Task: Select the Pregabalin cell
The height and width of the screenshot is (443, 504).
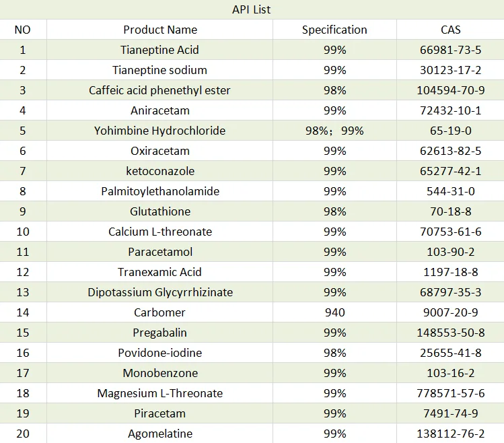Action: (x=160, y=333)
